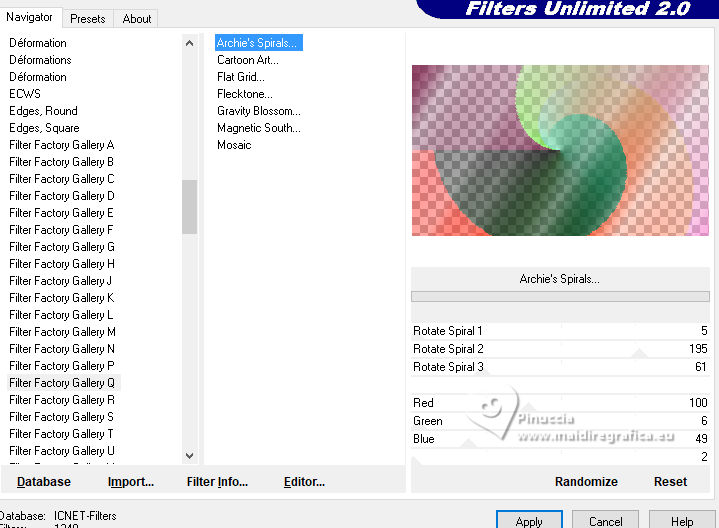Select Filter Factory Gallery F
This screenshot has width=719, height=528.
(x=61, y=229)
